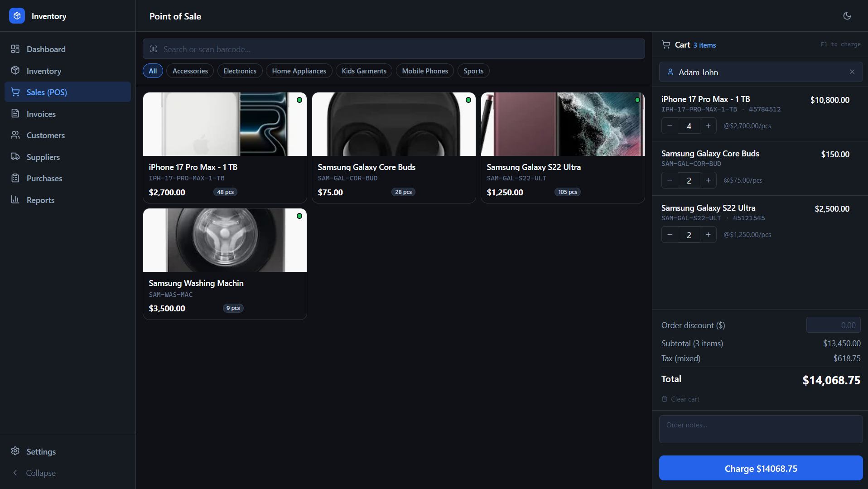Click the Core Buds cart quantity field
868x489 pixels.
[x=689, y=180]
